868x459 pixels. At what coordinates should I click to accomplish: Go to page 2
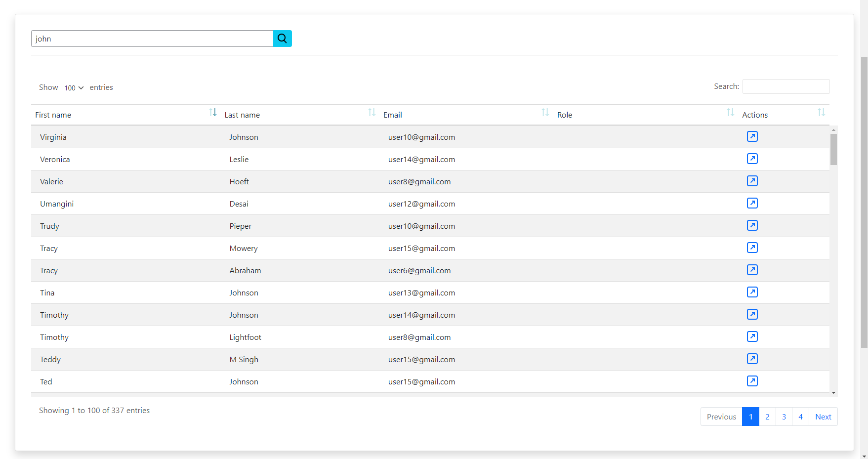[767, 417]
